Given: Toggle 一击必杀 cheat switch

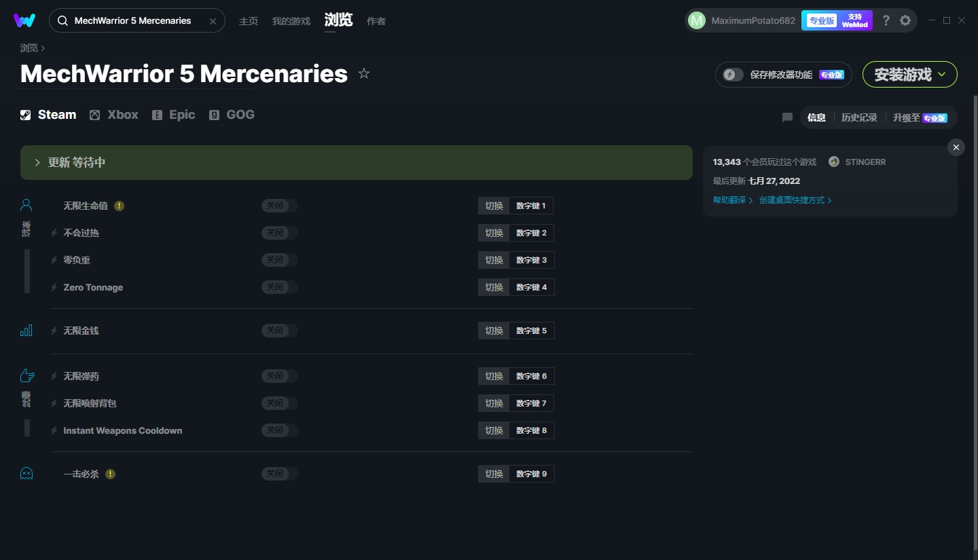Looking at the screenshot, I should 280,474.
